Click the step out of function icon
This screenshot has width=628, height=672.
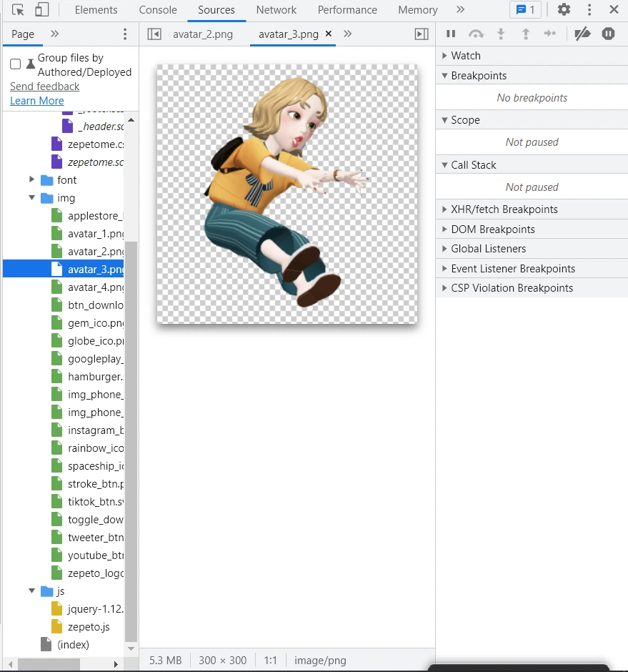tap(526, 34)
